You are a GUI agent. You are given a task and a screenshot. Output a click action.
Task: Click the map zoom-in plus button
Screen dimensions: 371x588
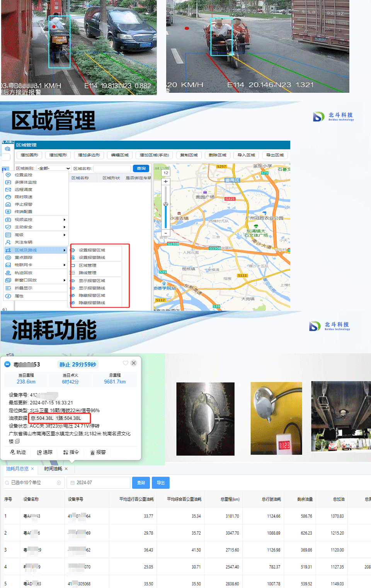[x=166, y=181]
